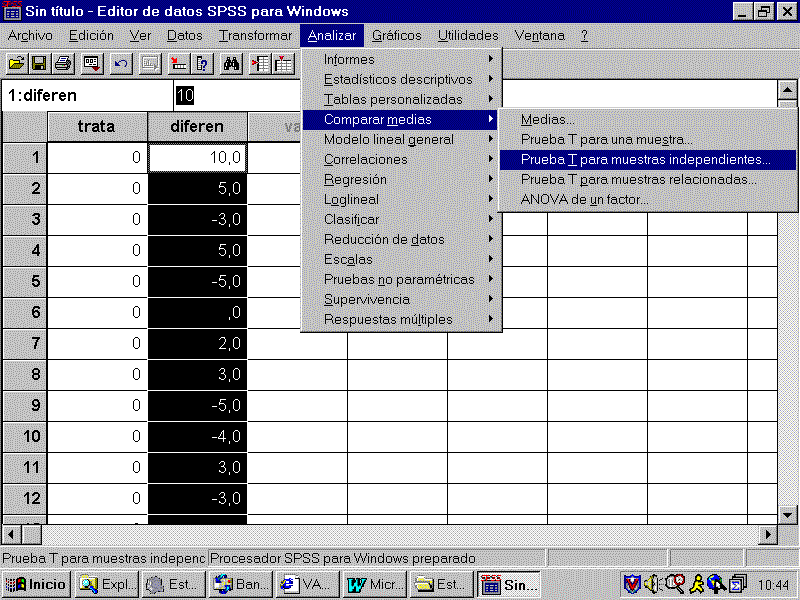Click horizontal scrollbar left arrow
800x600 pixels.
point(11,535)
